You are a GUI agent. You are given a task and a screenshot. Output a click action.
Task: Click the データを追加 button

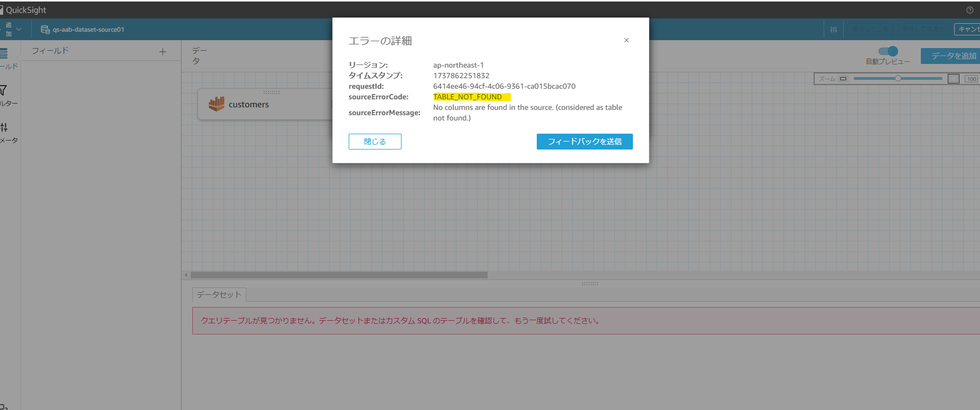pyautogui.click(x=950, y=56)
